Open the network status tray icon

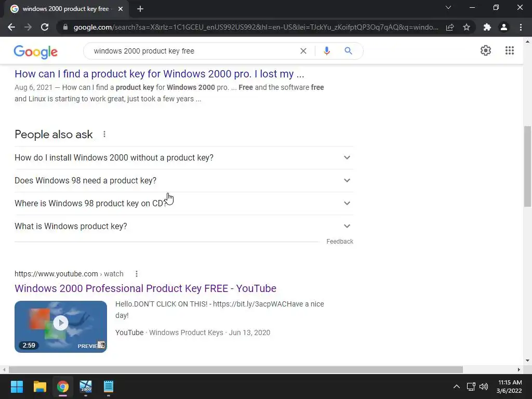pyautogui.click(x=471, y=387)
